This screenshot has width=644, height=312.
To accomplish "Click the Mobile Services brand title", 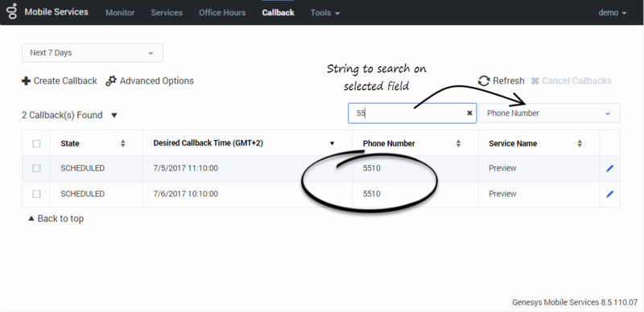I will 56,12.
